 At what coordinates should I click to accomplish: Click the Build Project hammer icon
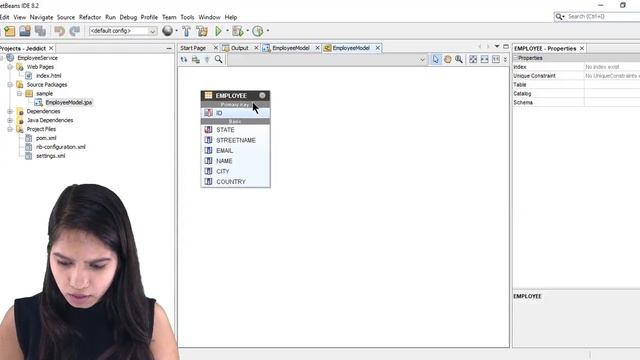point(187,31)
